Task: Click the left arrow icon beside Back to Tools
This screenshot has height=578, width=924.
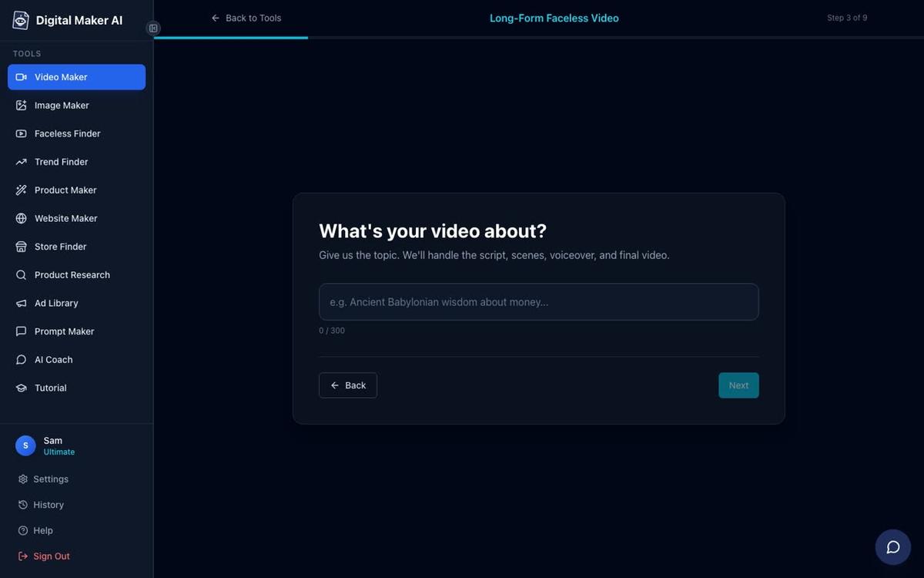Action: (x=216, y=18)
